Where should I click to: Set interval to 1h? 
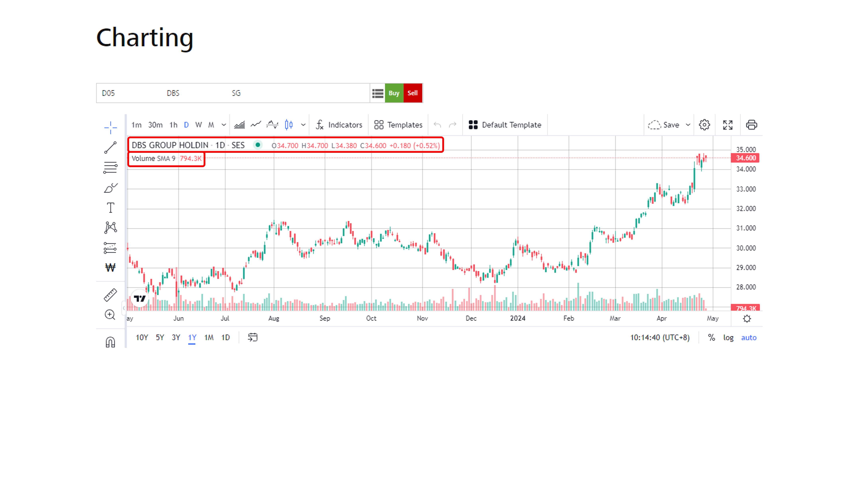coord(173,125)
